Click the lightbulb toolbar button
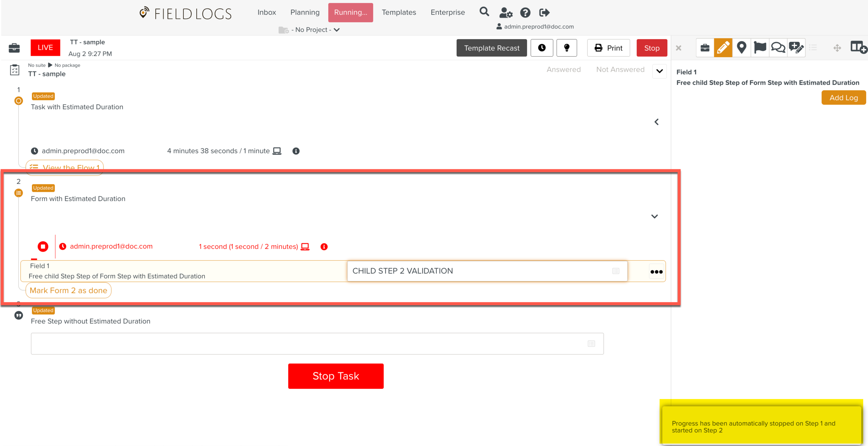Screen dimensions: 868x446 point(567,48)
